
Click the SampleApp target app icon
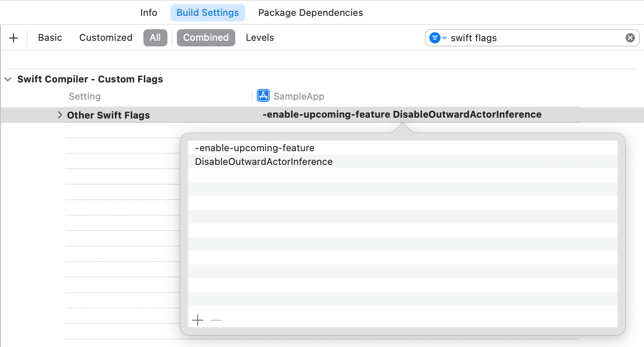(x=263, y=95)
